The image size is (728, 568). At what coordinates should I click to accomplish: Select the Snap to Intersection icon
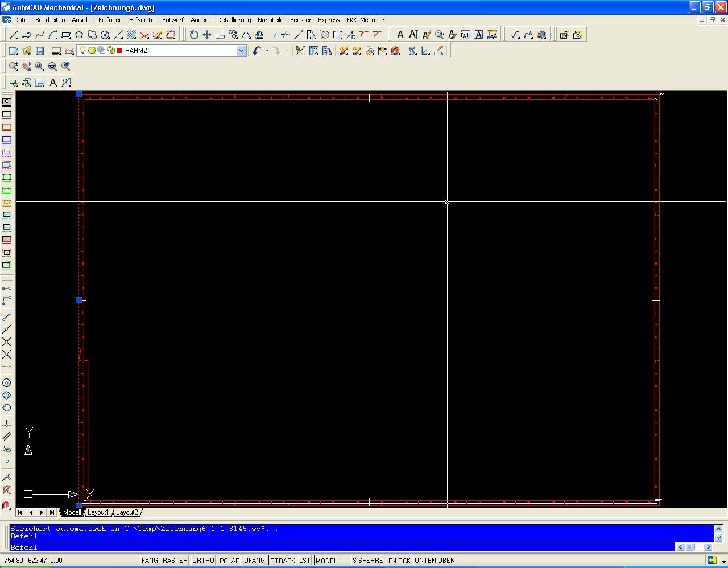click(7, 341)
